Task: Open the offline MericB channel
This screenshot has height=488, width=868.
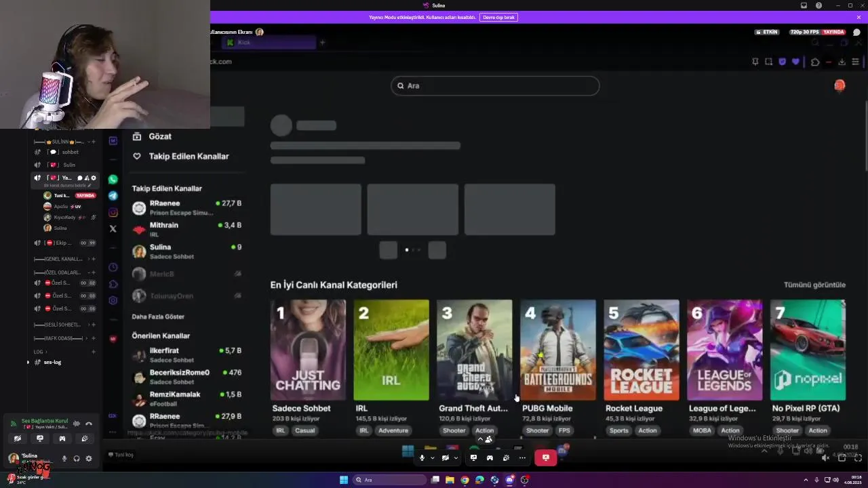Action: 186,274
